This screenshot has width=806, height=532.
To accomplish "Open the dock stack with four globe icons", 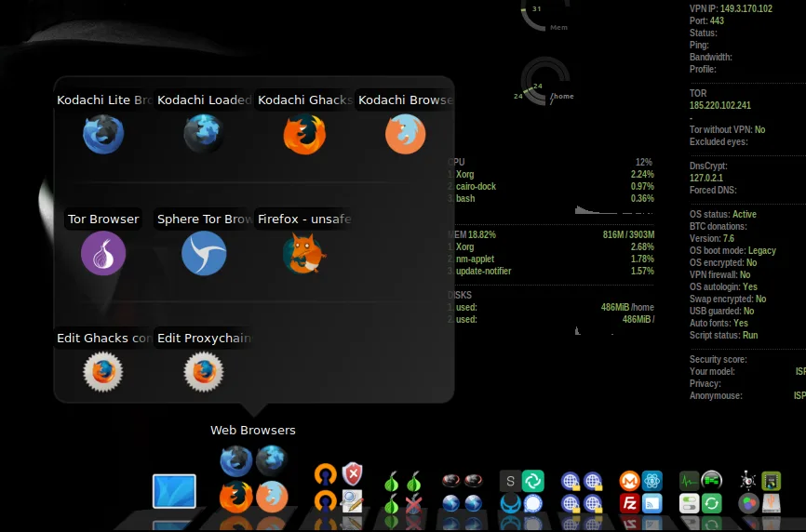I will coord(582,492).
